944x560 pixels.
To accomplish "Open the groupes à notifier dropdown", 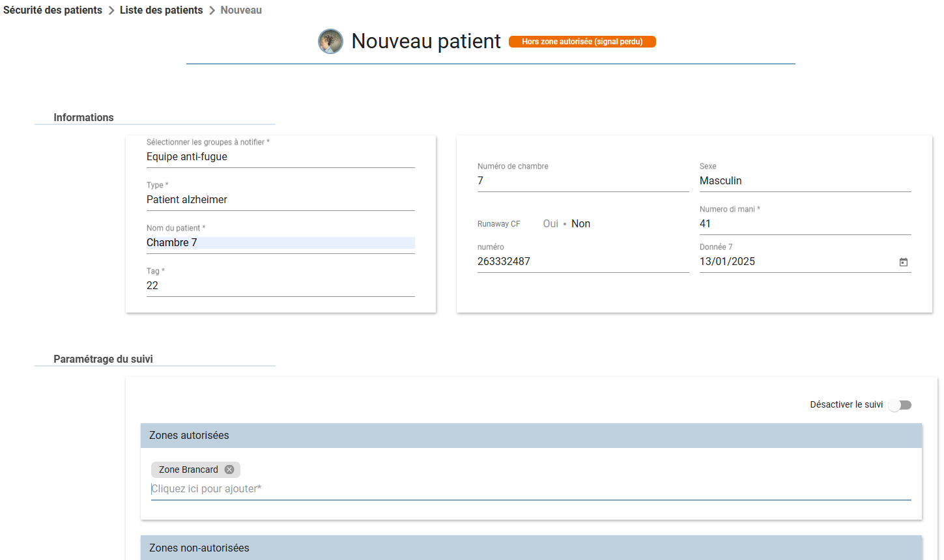I will click(281, 157).
